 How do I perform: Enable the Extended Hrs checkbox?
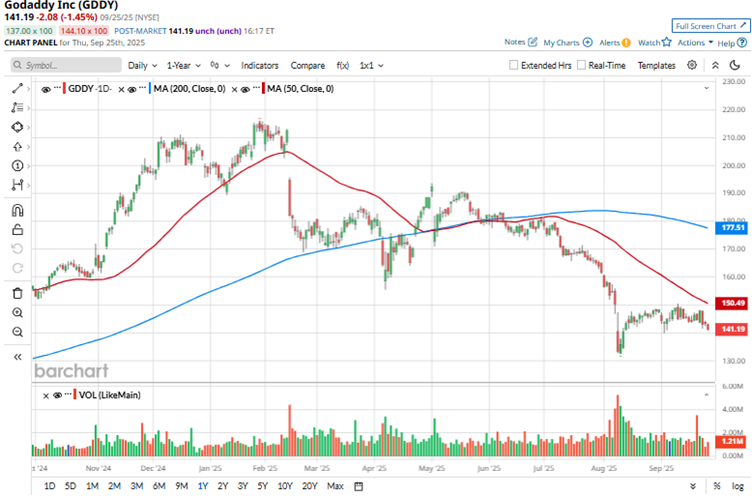[x=514, y=65]
